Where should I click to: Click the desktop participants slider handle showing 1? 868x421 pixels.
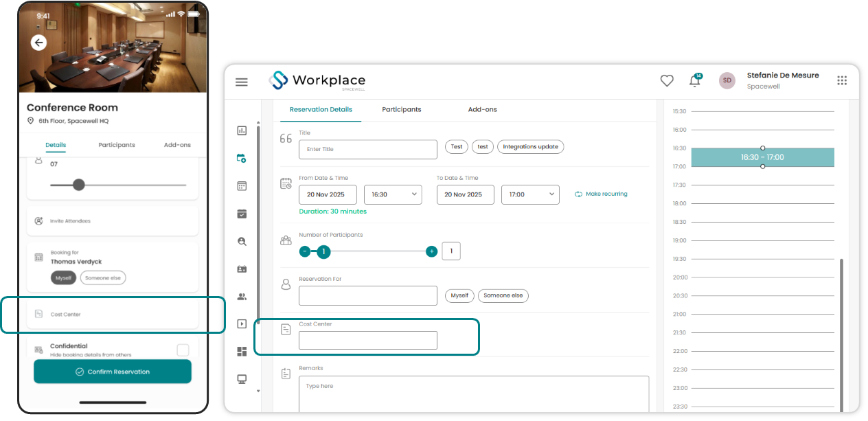[323, 252]
